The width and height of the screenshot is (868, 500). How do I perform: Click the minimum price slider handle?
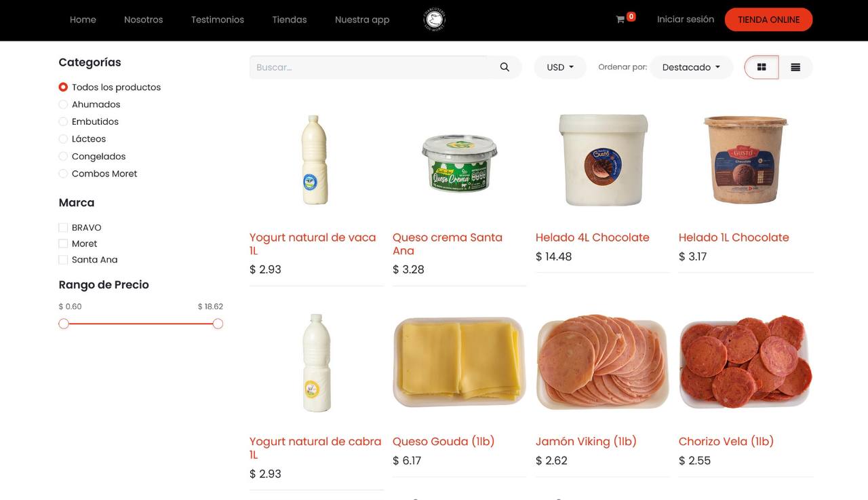tap(64, 324)
